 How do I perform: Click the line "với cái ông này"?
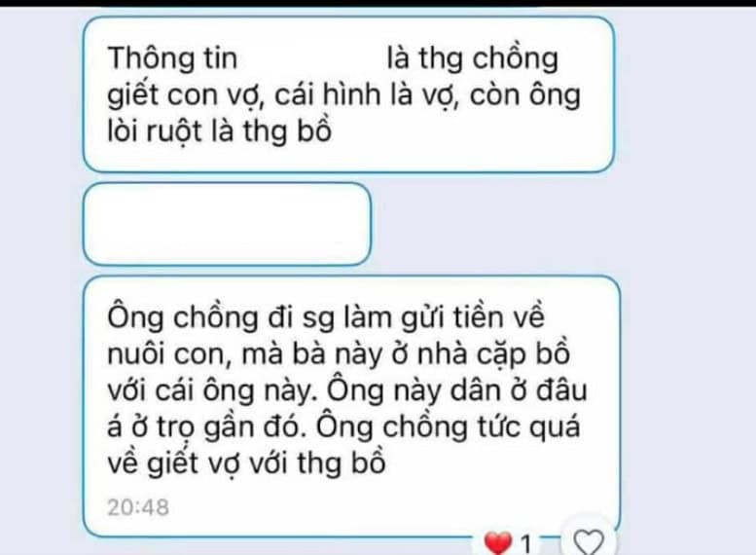212,390
